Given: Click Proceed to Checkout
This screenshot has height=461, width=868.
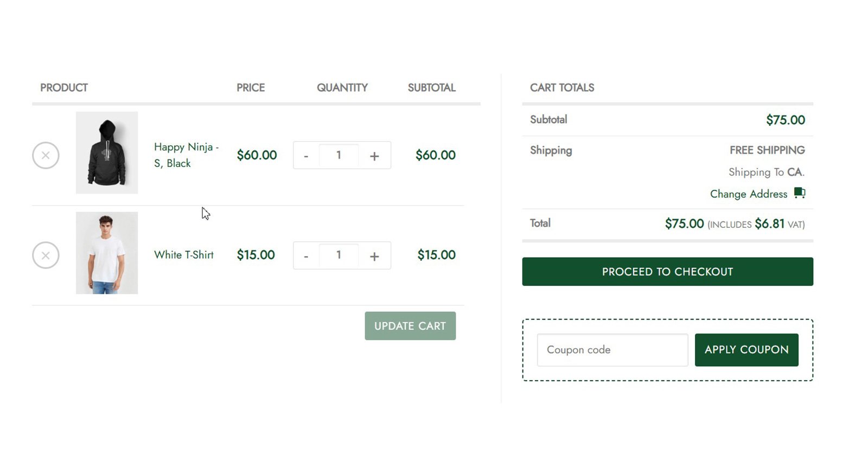Looking at the screenshot, I should coord(667,272).
